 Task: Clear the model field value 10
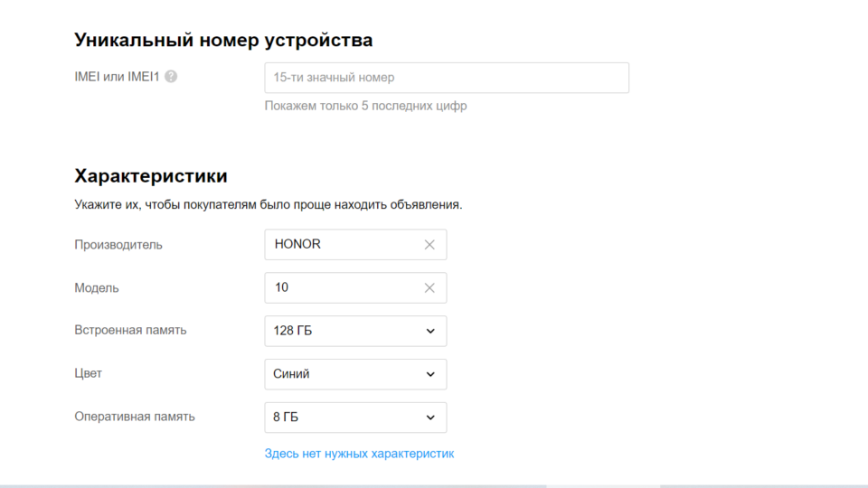coord(429,287)
